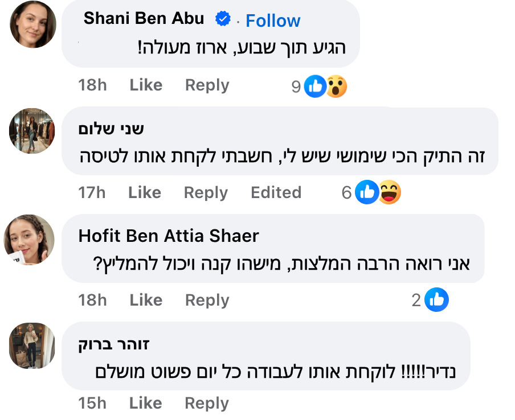Reply to שני שלום's comment
This screenshot has width=515, height=420.
point(205,192)
